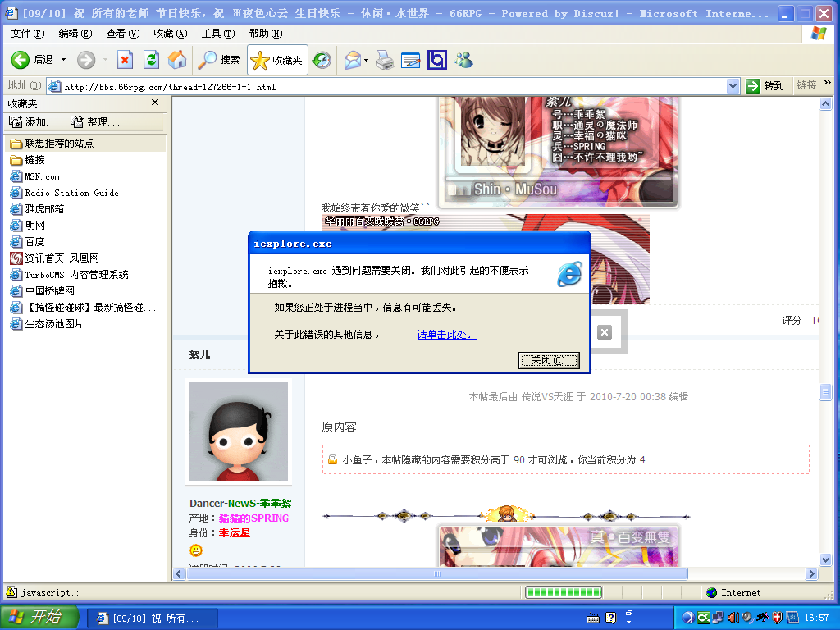Expand the Mail dropdown arrow
The image size is (840, 630).
pyautogui.click(x=367, y=60)
